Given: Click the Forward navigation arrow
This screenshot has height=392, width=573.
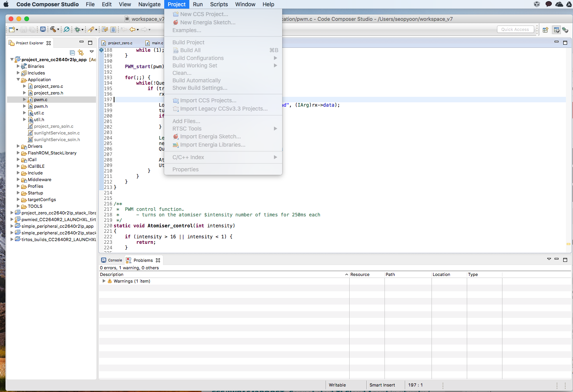Looking at the screenshot, I should click(144, 29).
